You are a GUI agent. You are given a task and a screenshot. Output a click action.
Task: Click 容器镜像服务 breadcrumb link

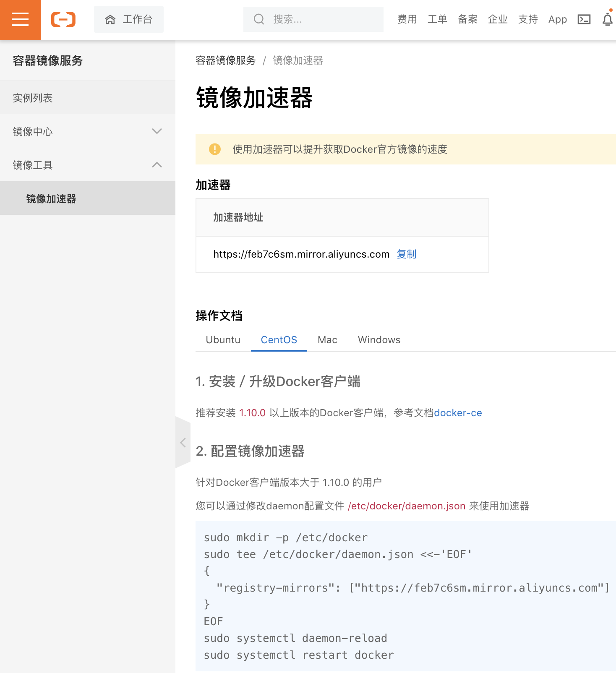coord(226,60)
